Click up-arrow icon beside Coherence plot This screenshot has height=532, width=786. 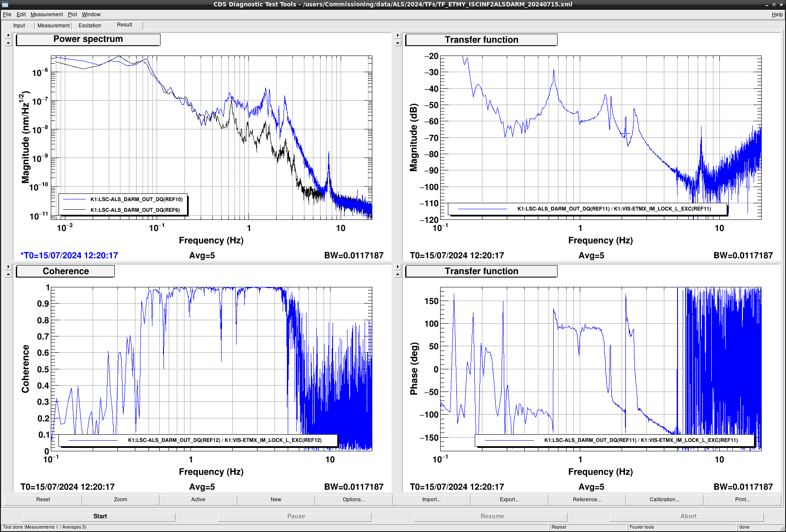coord(8,275)
